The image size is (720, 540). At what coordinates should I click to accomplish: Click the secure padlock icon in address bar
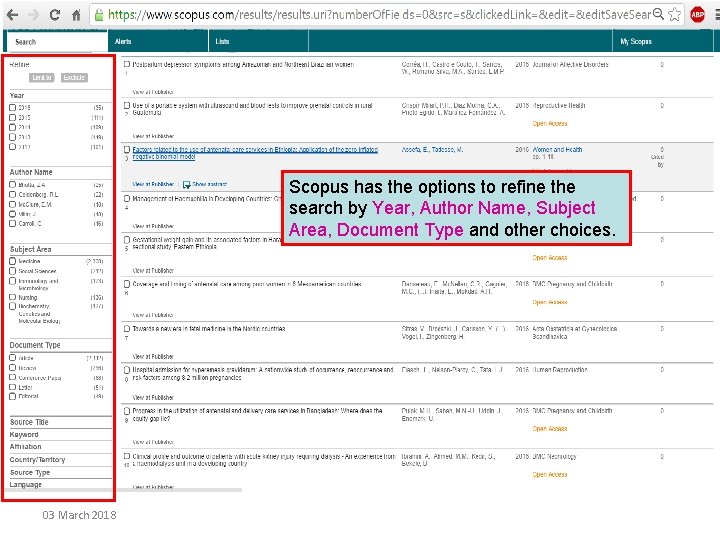pos(98,15)
